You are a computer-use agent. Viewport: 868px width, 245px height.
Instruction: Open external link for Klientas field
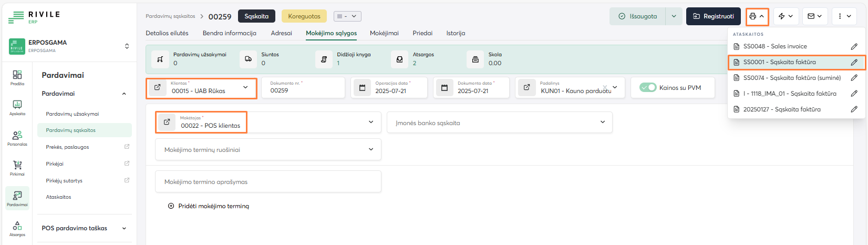157,88
